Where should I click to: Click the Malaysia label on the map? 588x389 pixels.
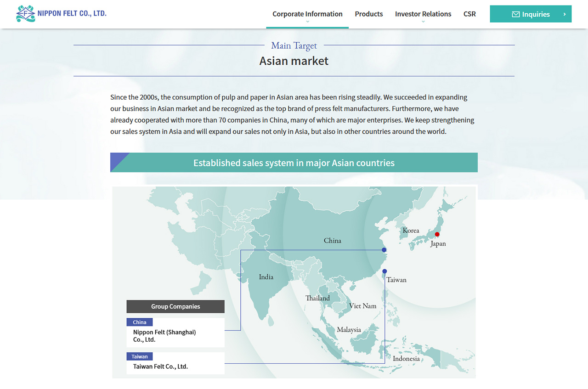tap(349, 330)
